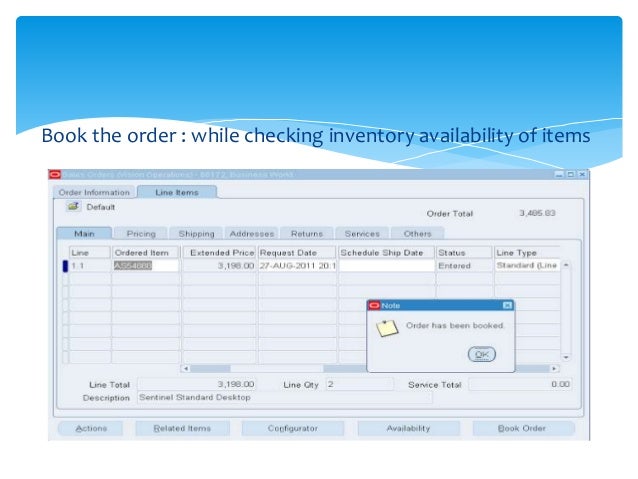Click the Status cell showing Entered

(x=464, y=265)
